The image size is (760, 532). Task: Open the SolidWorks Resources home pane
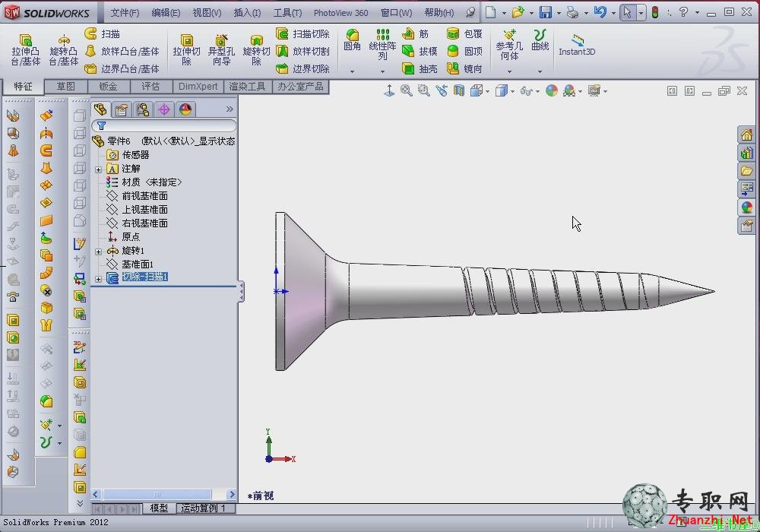[x=746, y=135]
